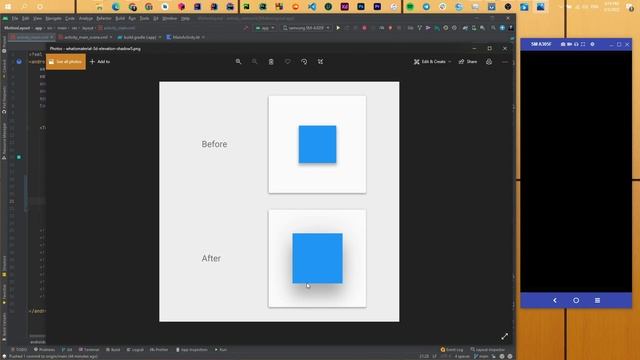This screenshot has height=360, width=640.
Task: Switch to activity_main_scene.xml tab
Action: [x=85, y=37]
